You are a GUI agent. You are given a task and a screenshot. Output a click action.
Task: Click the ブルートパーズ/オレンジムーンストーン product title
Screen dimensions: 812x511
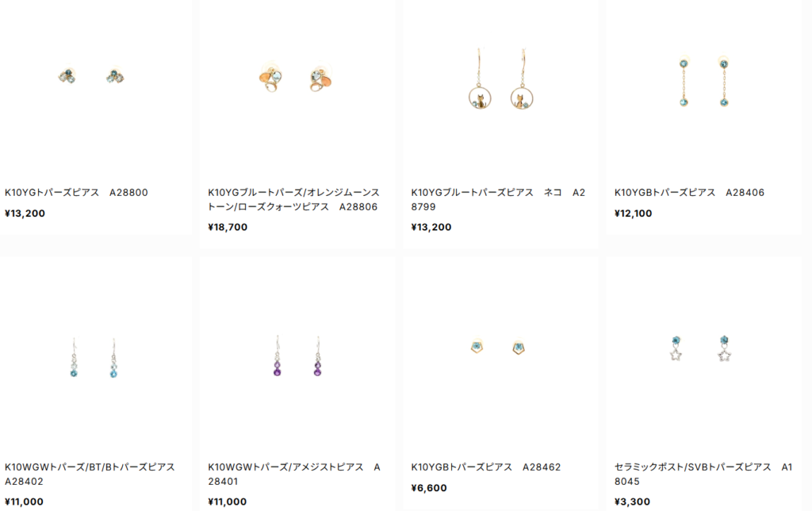pyautogui.click(x=293, y=199)
